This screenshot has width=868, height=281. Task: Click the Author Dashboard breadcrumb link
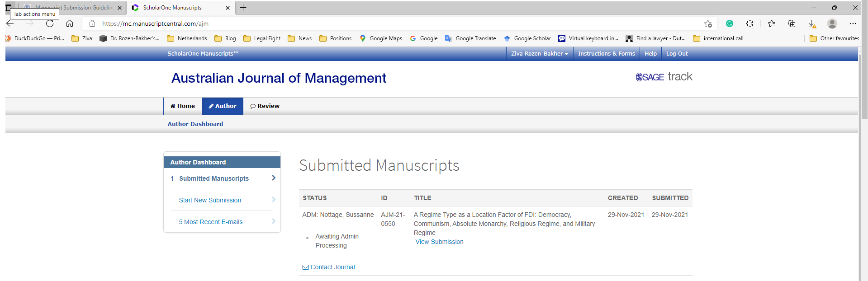click(x=195, y=124)
